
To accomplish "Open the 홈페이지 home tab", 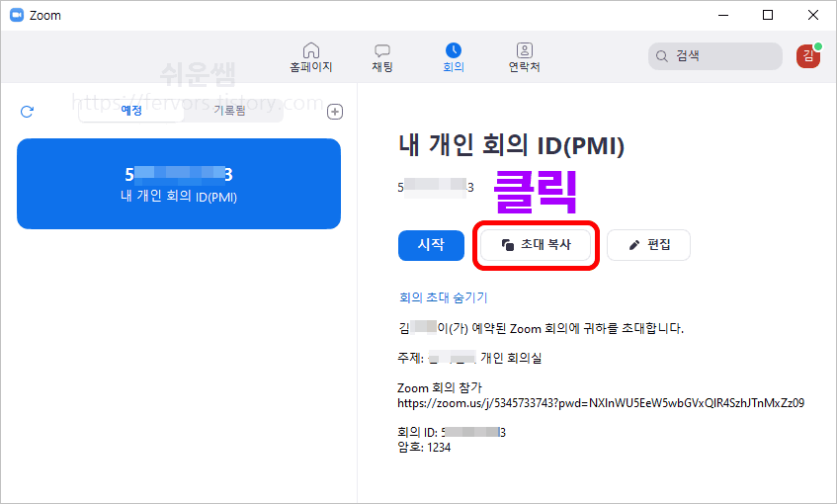I will tap(310, 57).
